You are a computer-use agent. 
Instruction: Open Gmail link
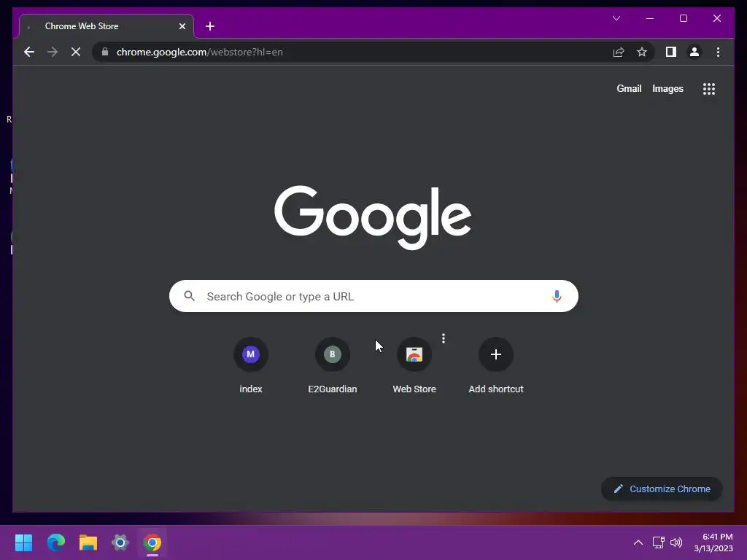click(629, 88)
